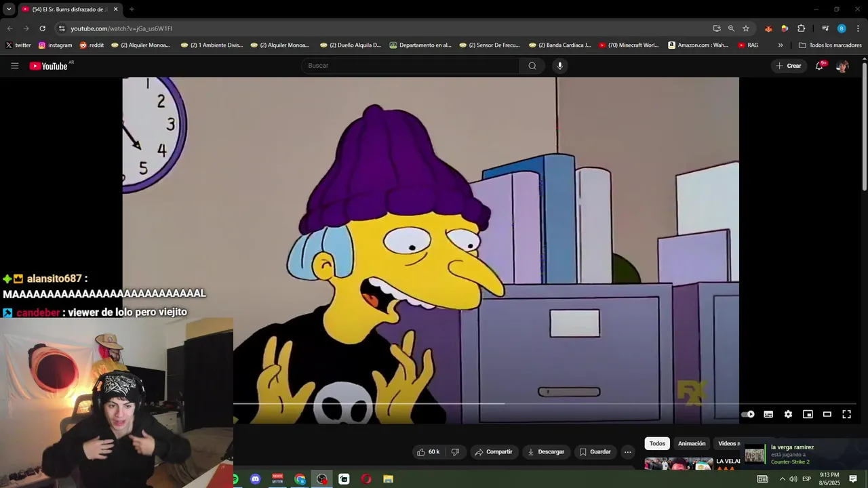
Task: Toggle the autoplay switch in player
Action: pyautogui.click(x=748, y=414)
